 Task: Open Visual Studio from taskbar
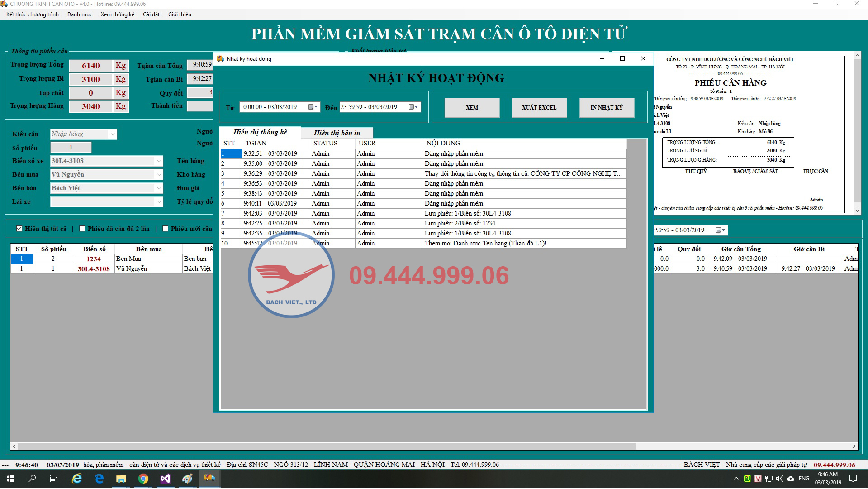[x=165, y=479]
